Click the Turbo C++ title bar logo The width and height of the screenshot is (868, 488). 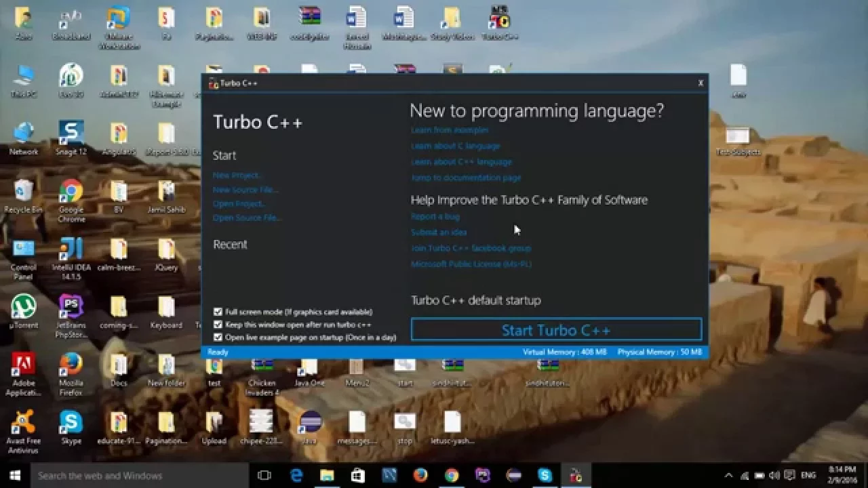pos(214,83)
